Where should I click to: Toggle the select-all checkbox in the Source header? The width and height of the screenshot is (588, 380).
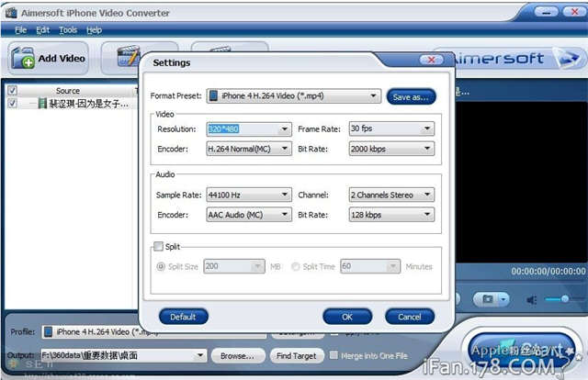[x=12, y=91]
